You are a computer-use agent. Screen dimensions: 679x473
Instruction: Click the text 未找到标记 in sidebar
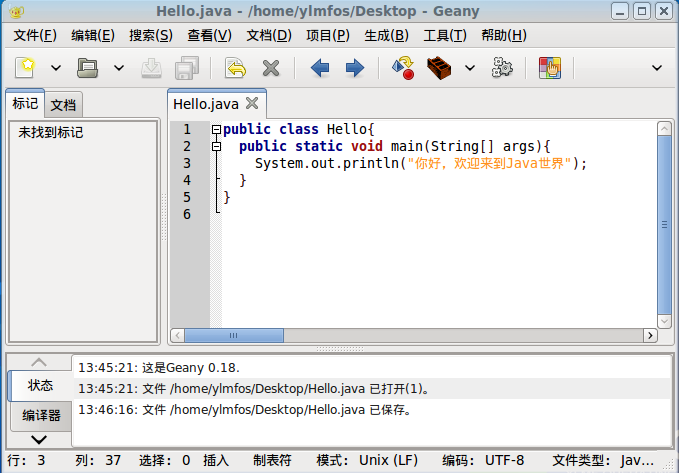tap(51, 132)
